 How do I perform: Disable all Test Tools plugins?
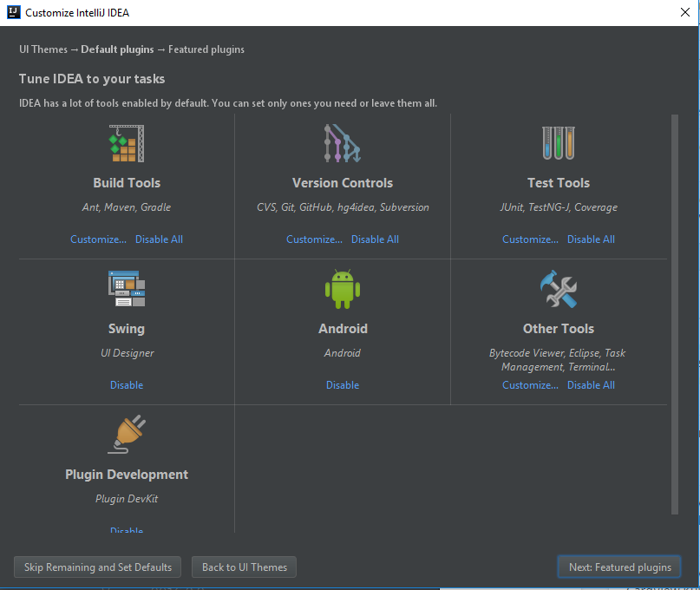tap(591, 239)
